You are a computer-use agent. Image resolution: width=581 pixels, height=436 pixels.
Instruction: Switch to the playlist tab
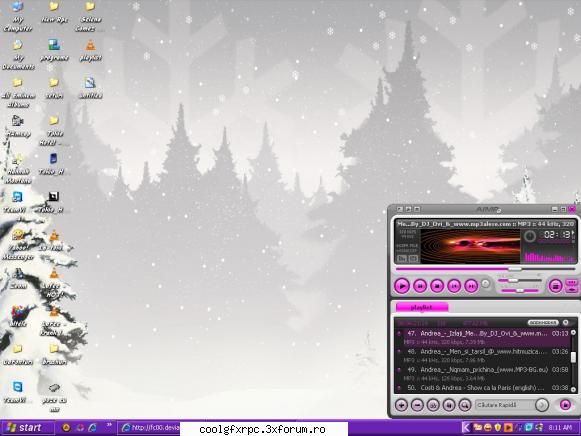pos(422,307)
